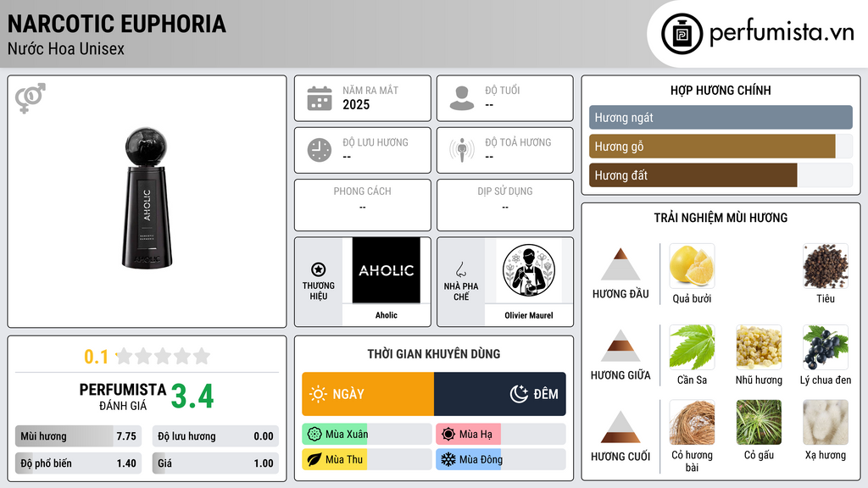Click the Hương đất accord bar
This screenshot has width=868, height=488.
(x=721, y=175)
